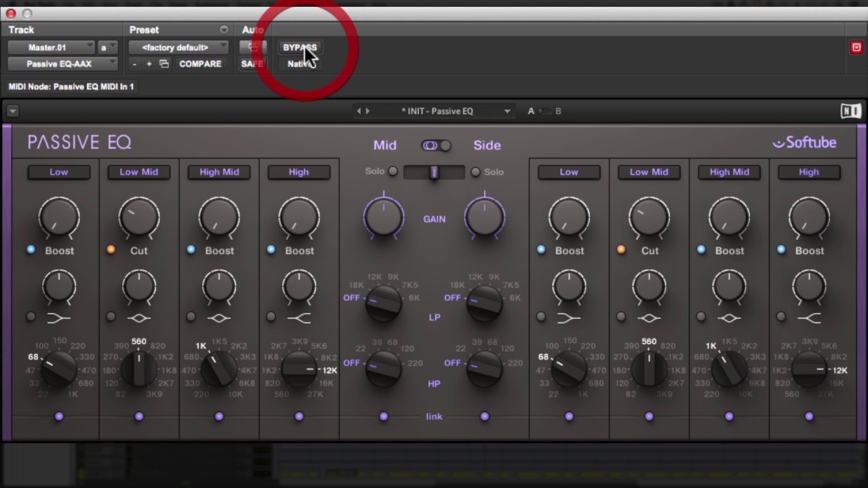Click the Native button

[x=300, y=64]
